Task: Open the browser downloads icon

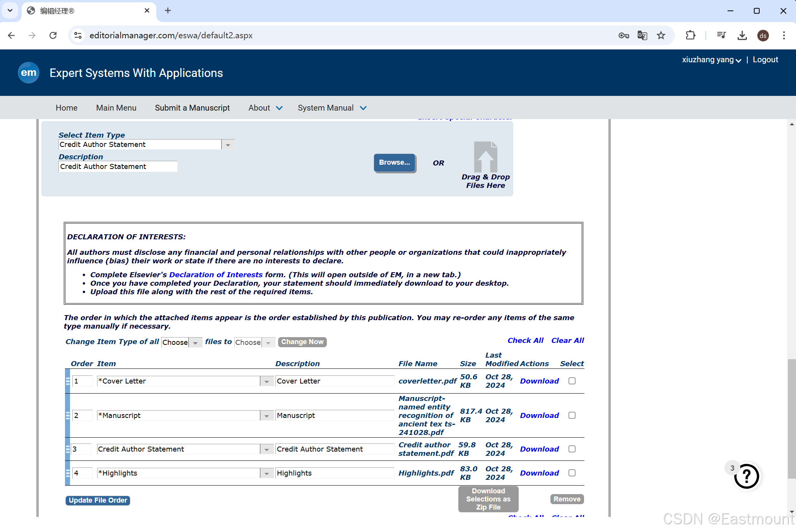Action: click(742, 36)
